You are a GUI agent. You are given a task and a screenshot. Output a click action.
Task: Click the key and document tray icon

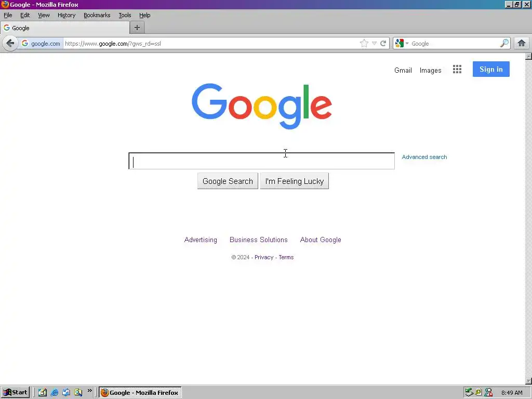coord(478,393)
